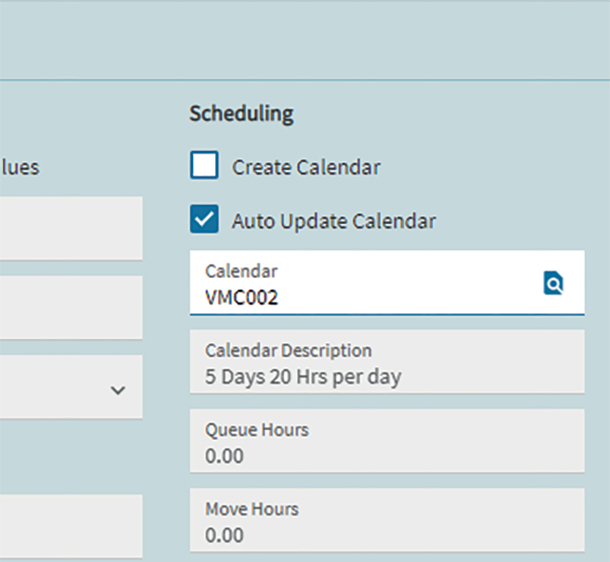This screenshot has width=610, height=562.
Task: Click the 0.00 value under Queue Hours
Action: [x=224, y=456]
